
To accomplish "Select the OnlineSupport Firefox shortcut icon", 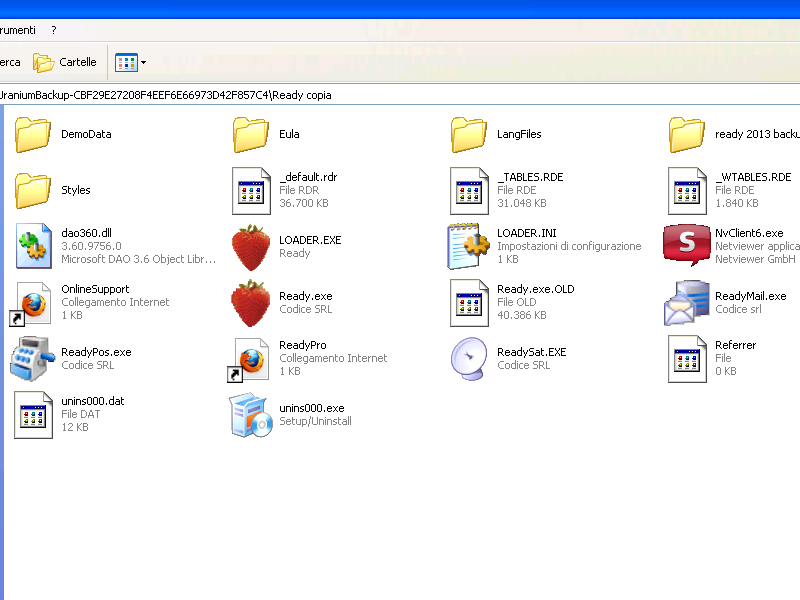I will pos(31,304).
